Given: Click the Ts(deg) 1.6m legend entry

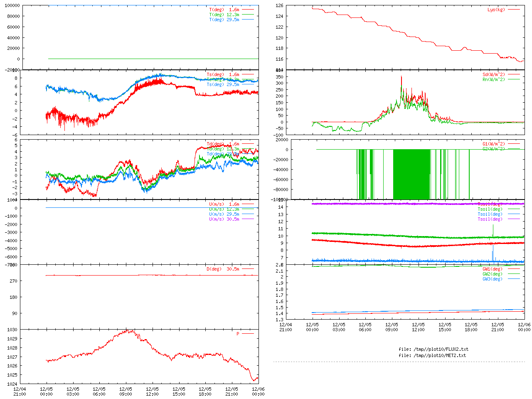Looking at the screenshot, I should 223,75.
